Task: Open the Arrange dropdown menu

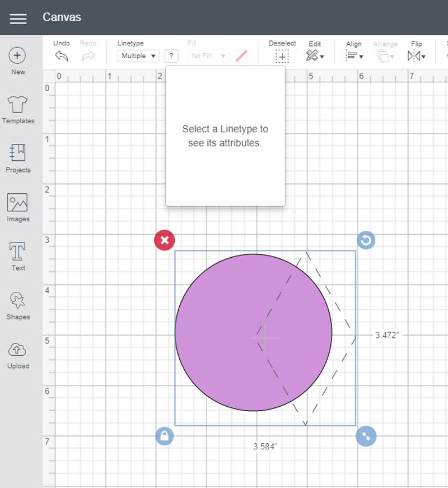Action: (385, 57)
